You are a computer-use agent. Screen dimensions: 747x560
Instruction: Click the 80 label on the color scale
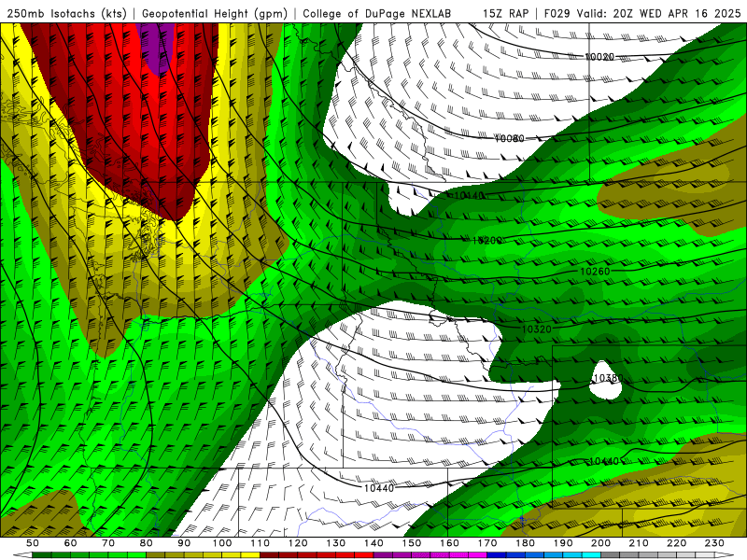tap(147, 543)
